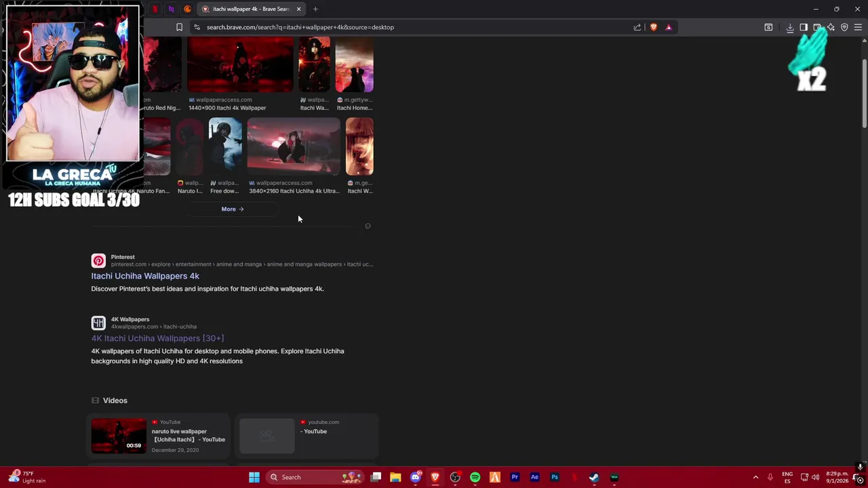868x488 pixels.
Task: Open OBS Studio from the taskbar
Action: (455, 477)
